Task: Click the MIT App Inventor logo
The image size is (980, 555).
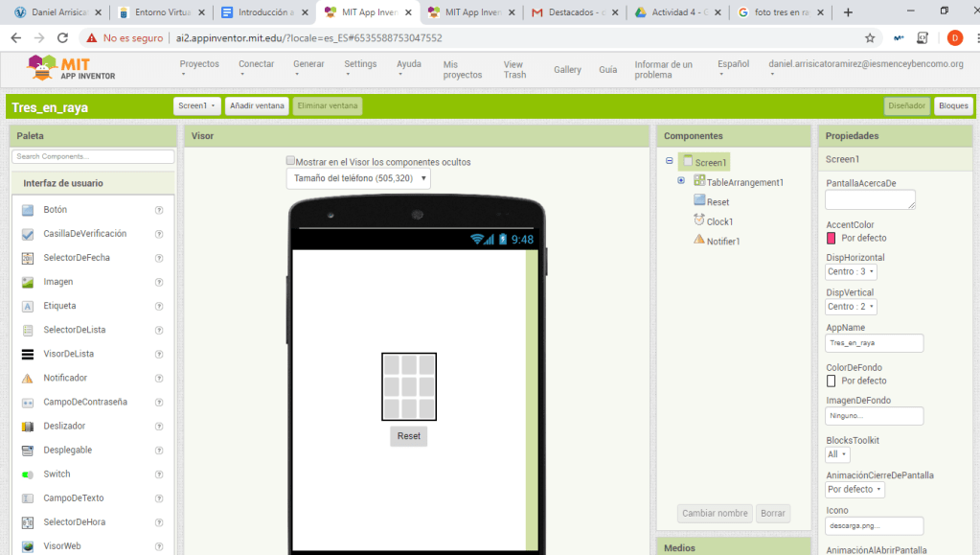Action: click(x=59, y=68)
